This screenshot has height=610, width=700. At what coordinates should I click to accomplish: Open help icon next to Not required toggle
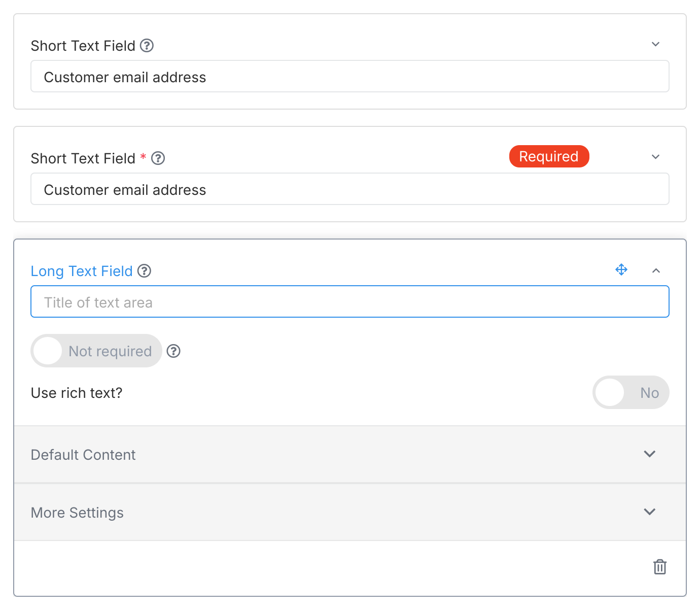tap(173, 351)
